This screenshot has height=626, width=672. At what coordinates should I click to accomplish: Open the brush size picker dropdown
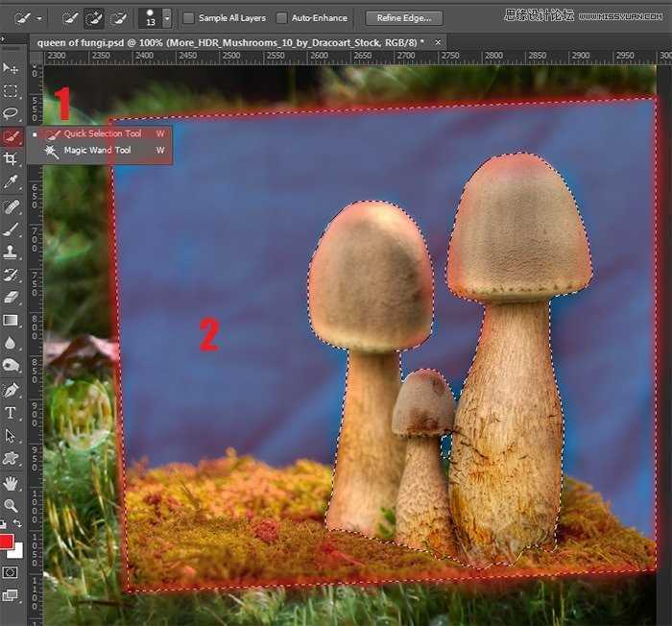[x=167, y=17]
